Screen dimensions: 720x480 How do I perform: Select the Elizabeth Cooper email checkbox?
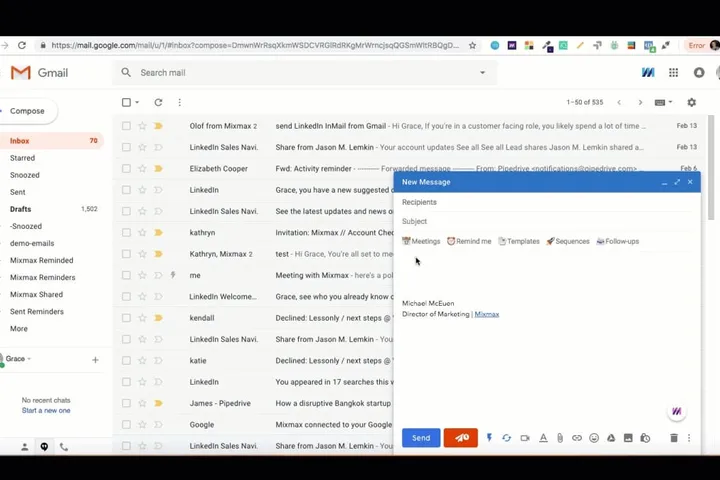pos(126,169)
